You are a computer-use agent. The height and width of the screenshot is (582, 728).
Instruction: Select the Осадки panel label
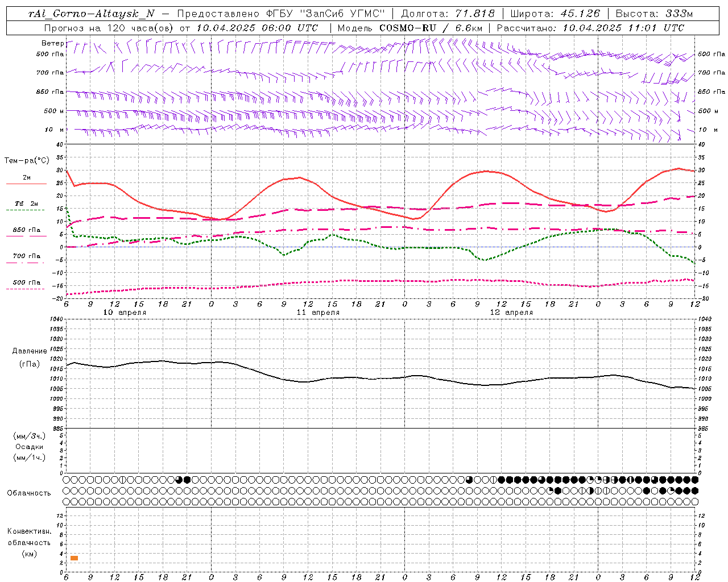pos(30,447)
